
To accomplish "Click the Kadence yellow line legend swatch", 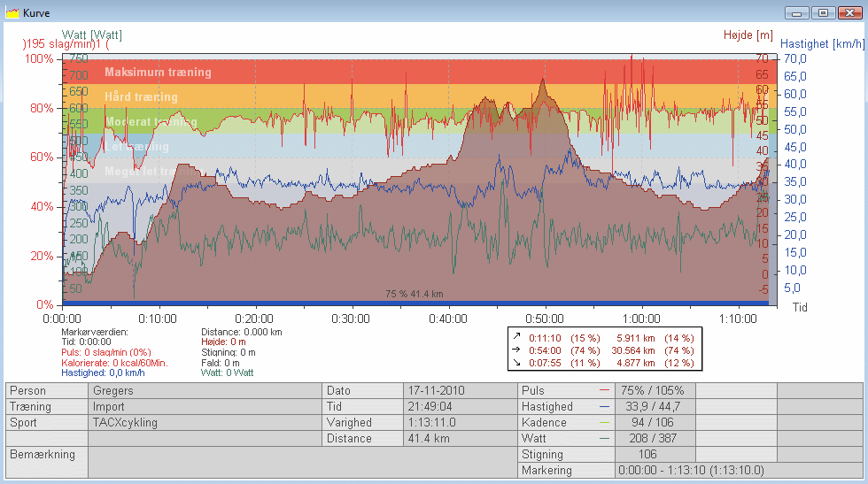I will (x=604, y=423).
